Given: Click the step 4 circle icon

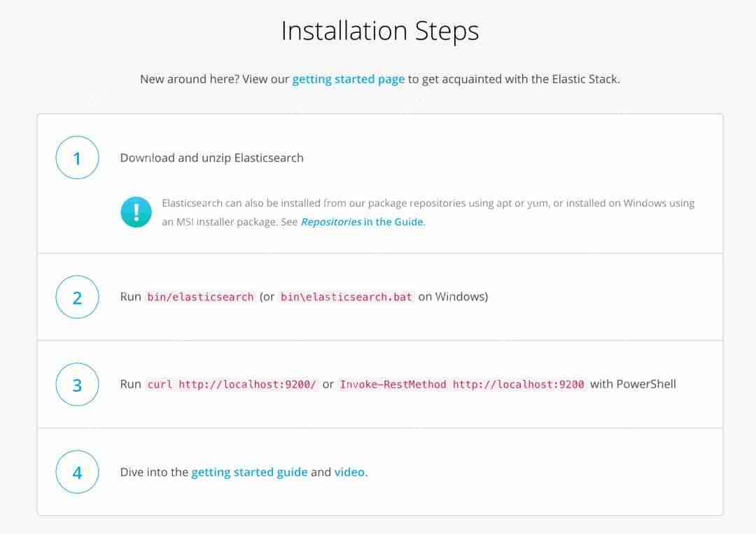Looking at the screenshot, I should point(77,472).
